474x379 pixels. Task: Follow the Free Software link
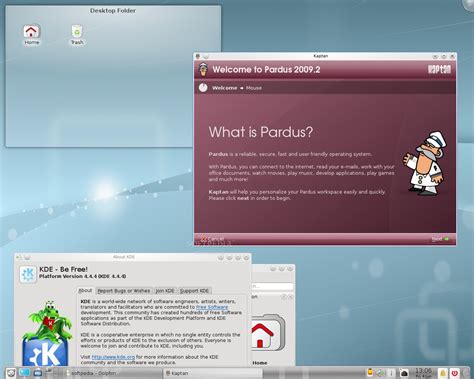(212, 307)
